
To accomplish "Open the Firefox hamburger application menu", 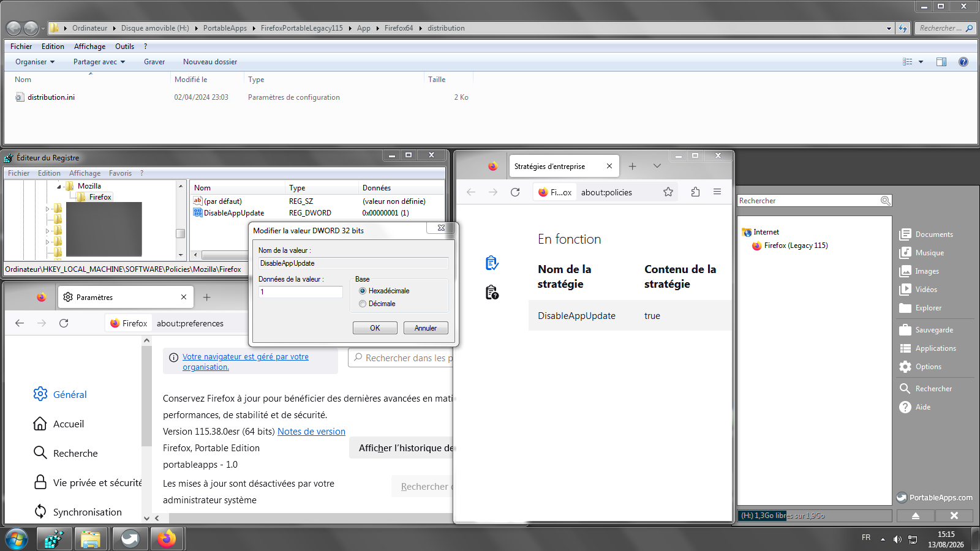I will pos(717,192).
